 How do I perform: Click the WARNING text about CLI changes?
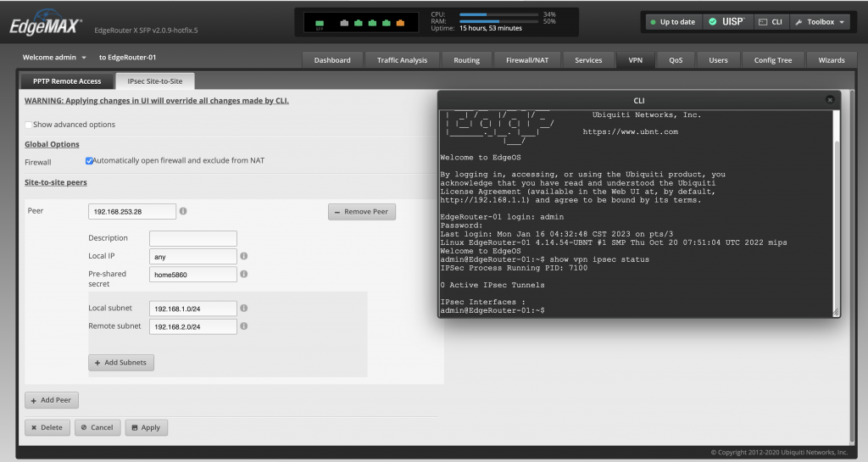[157, 100]
